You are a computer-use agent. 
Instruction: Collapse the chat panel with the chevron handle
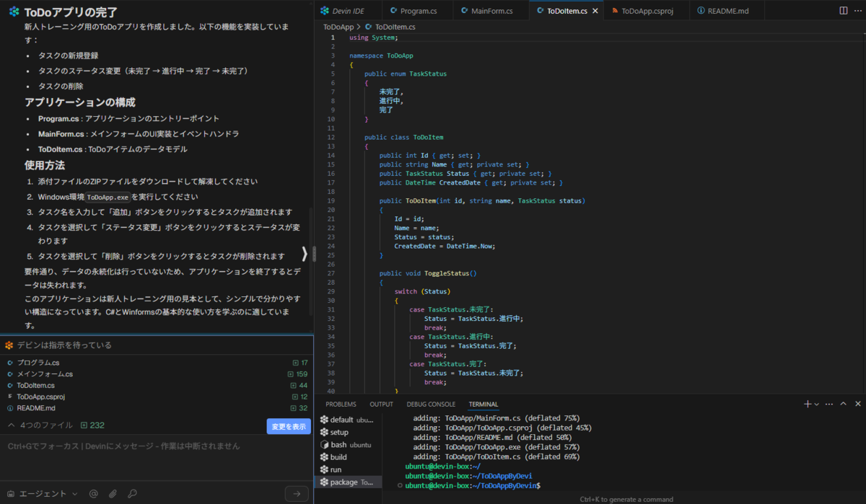(x=305, y=253)
